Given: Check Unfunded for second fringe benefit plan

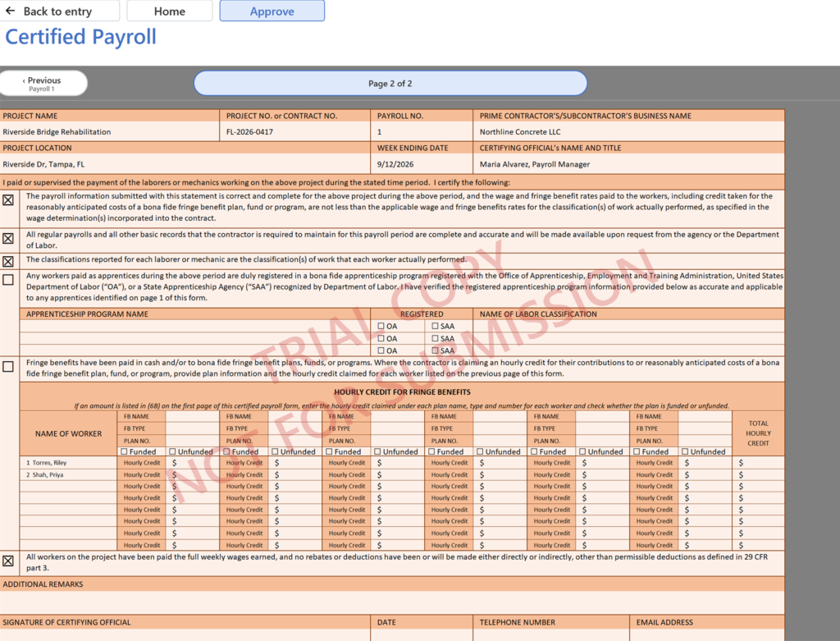Looking at the screenshot, I should pos(275,451).
